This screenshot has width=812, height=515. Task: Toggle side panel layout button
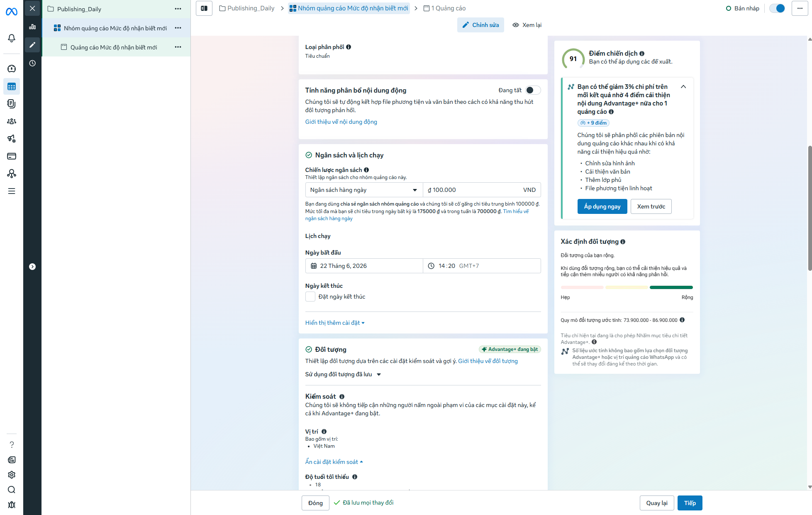(x=204, y=8)
